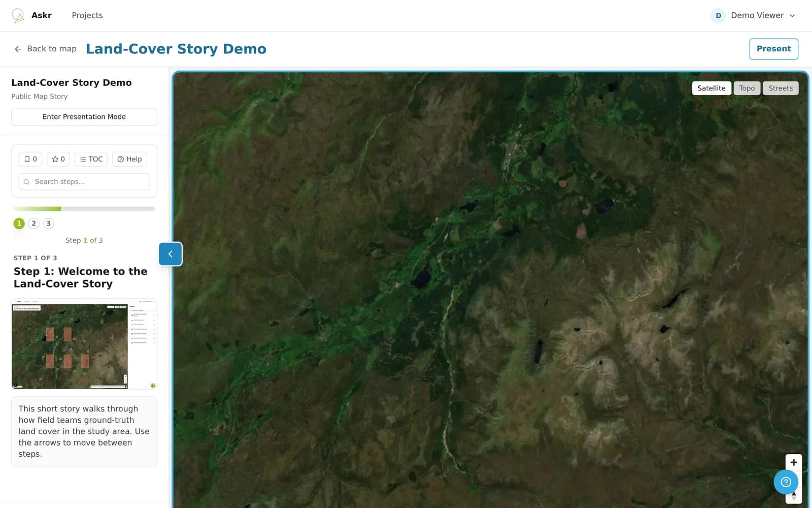
Task: Click Enter Presentation Mode button
Action: pos(84,117)
